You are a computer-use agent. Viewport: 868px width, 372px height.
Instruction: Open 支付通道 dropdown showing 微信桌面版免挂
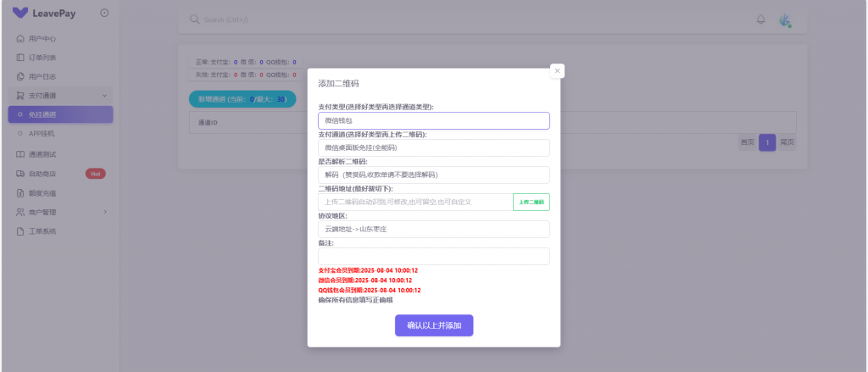tap(434, 147)
